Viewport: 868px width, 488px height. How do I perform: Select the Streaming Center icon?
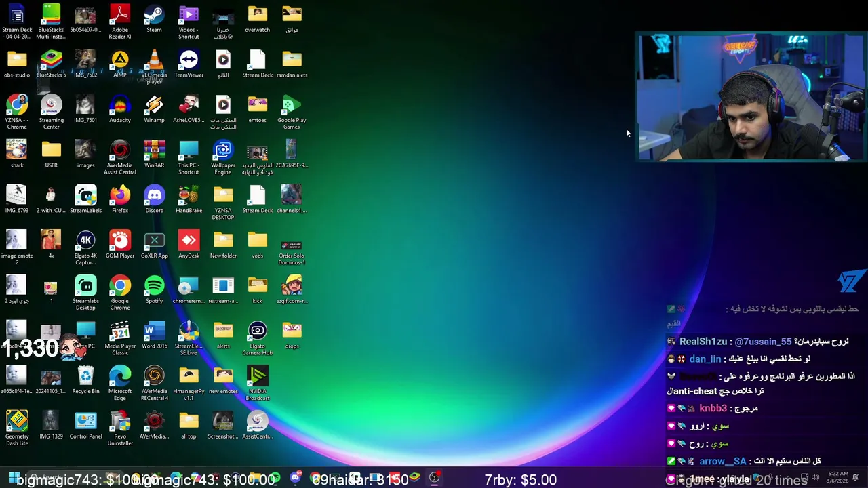coord(51,113)
